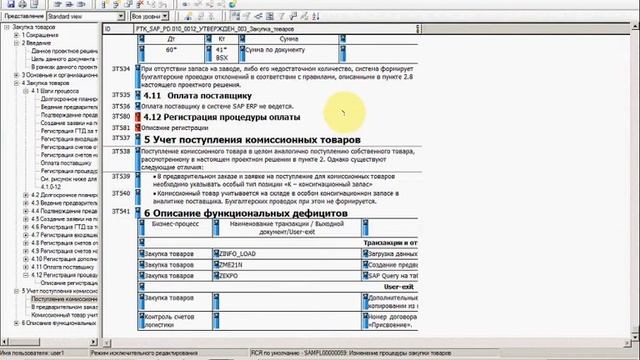Click the ZME21N table cell
Image resolution: width=640 pixels, height=360 pixels.
(x=287, y=265)
